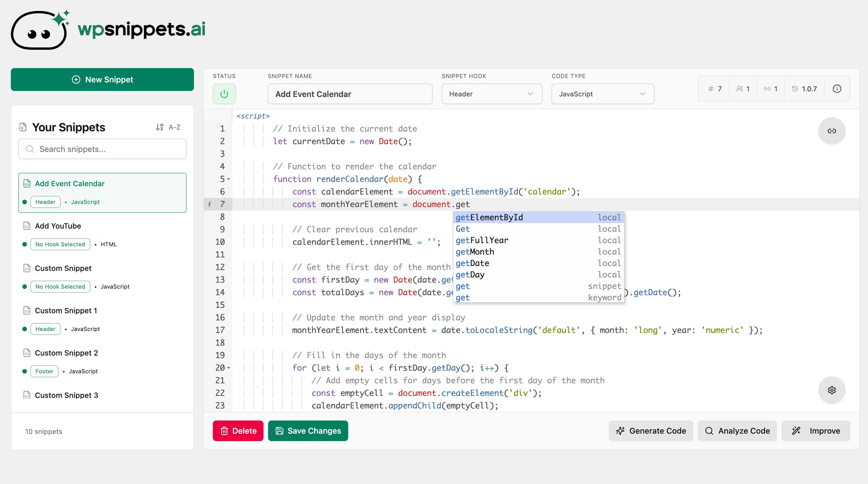868x484 pixels.
Task: Collapse line 5 using the fold arrow
Action: [228, 179]
